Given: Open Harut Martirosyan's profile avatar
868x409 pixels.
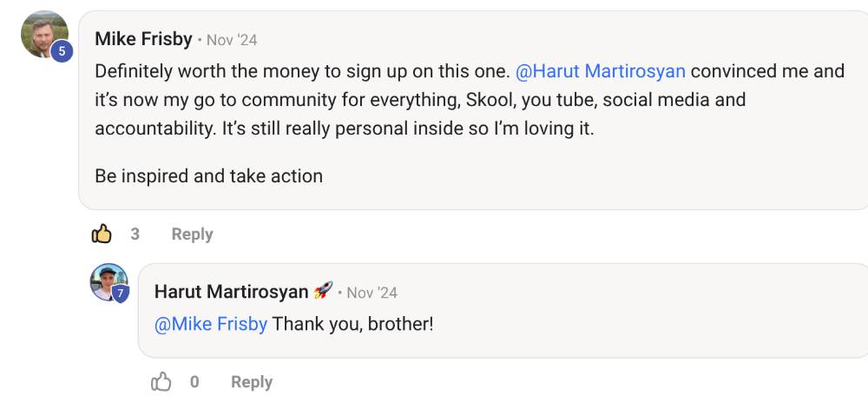Looking at the screenshot, I should pos(109,282).
